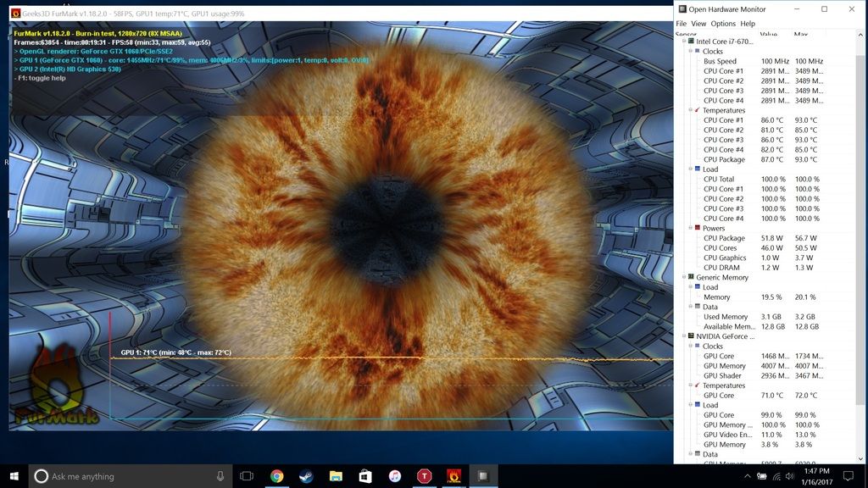
Task: Click the Ask me anything search box
Action: coord(131,476)
